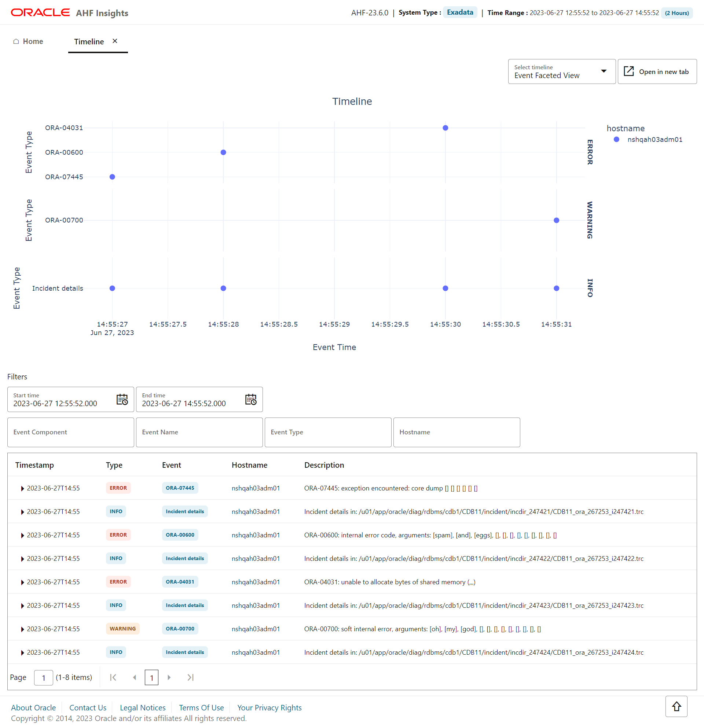The image size is (704, 728).
Task: Click Open in new tab button
Action: tap(657, 71)
